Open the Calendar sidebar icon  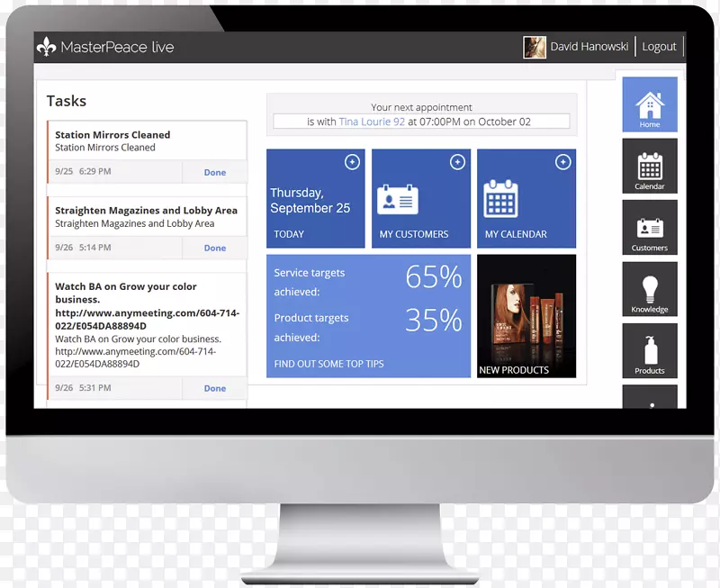pyautogui.click(x=649, y=166)
